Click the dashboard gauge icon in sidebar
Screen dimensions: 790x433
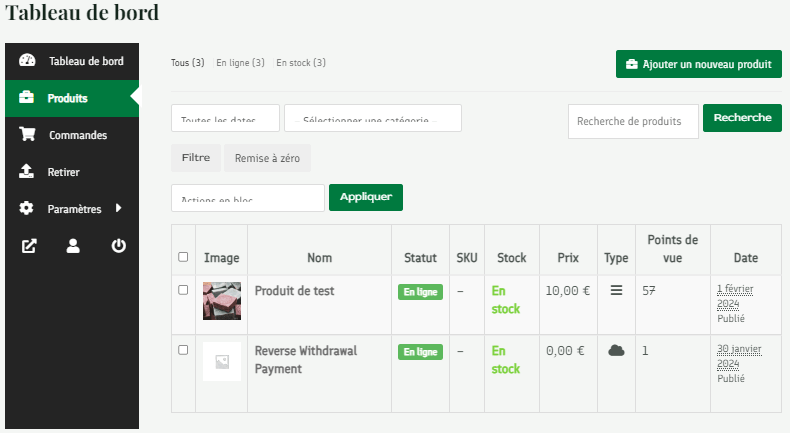(27, 61)
